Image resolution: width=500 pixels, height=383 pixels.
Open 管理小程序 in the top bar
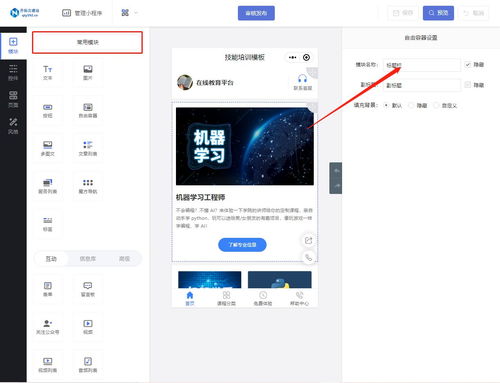coord(82,13)
